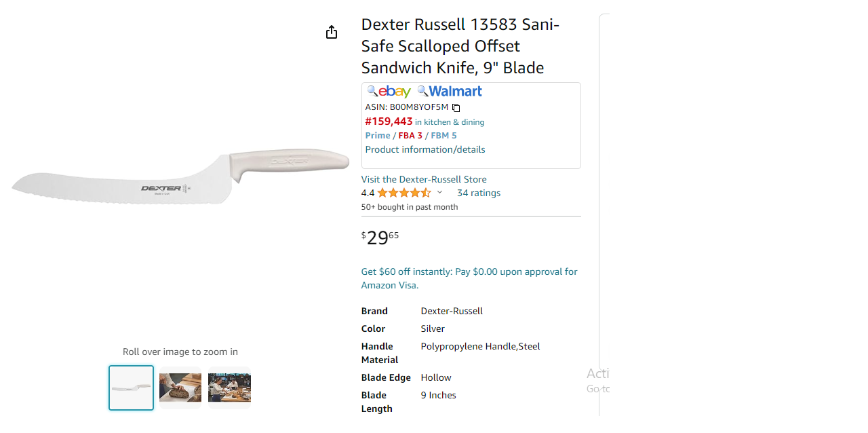The height and width of the screenshot is (433, 868).
Task: Select the kitchen chefs thumbnail image
Action: coord(229,388)
